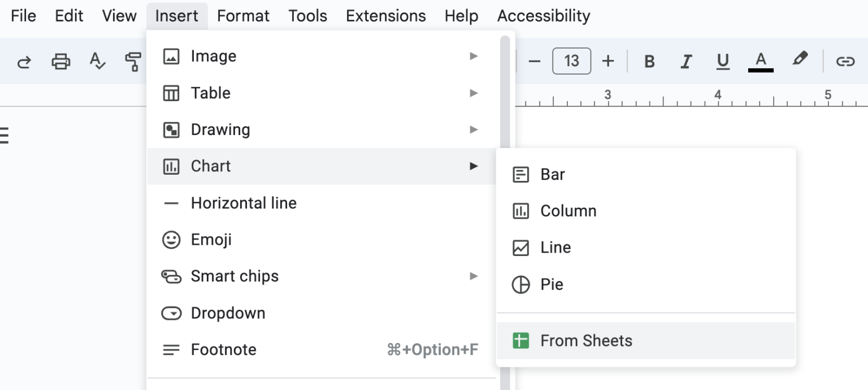Select the Spelling check icon
The width and height of the screenshot is (868, 390).
97,61
